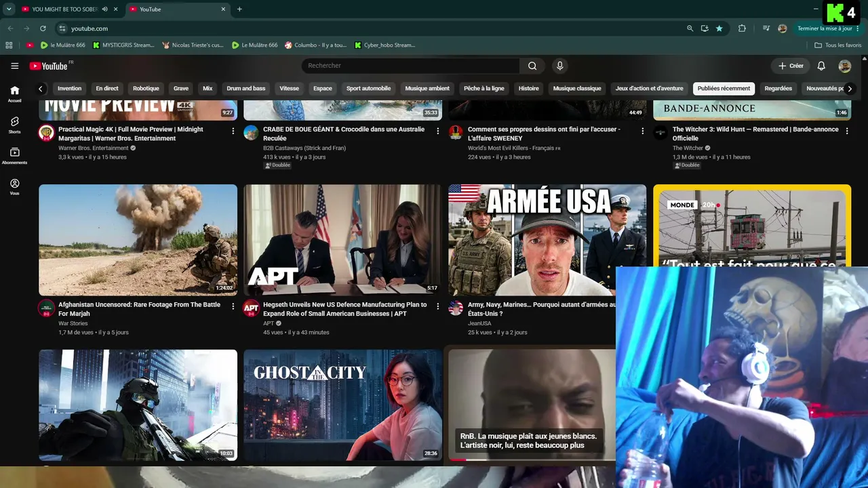Image resolution: width=868 pixels, height=488 pixels.
Task: Click the magnifier search button
Action: (532, 66)
